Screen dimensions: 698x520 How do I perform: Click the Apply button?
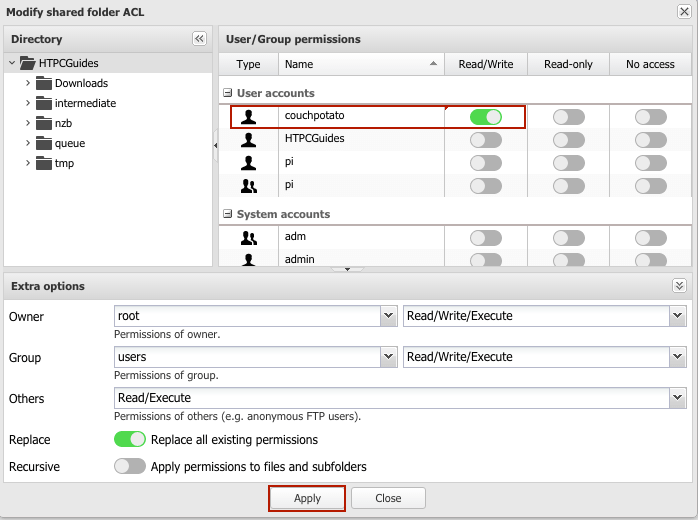point(307,498)
